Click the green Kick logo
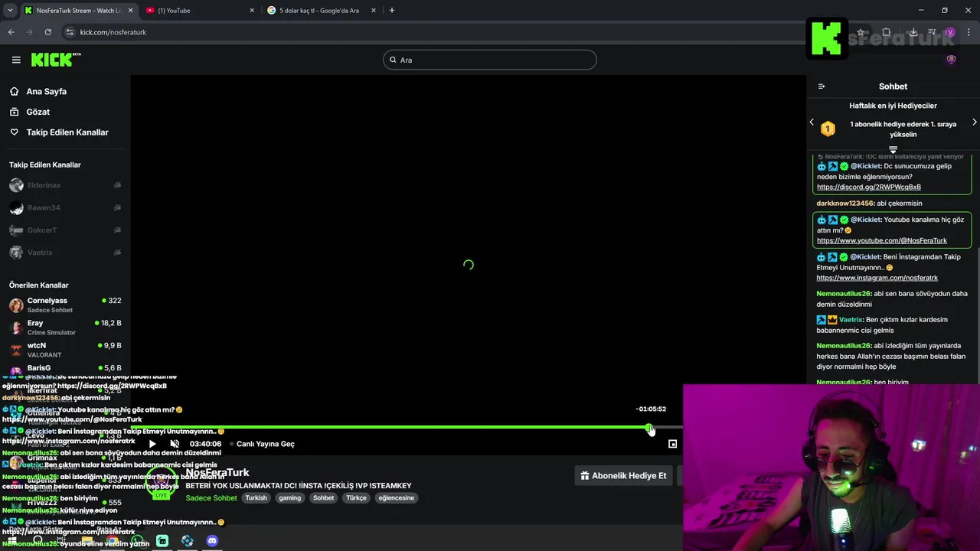Image resolution: width=980 pixels, height=551 pixels. tap(56, 60)
